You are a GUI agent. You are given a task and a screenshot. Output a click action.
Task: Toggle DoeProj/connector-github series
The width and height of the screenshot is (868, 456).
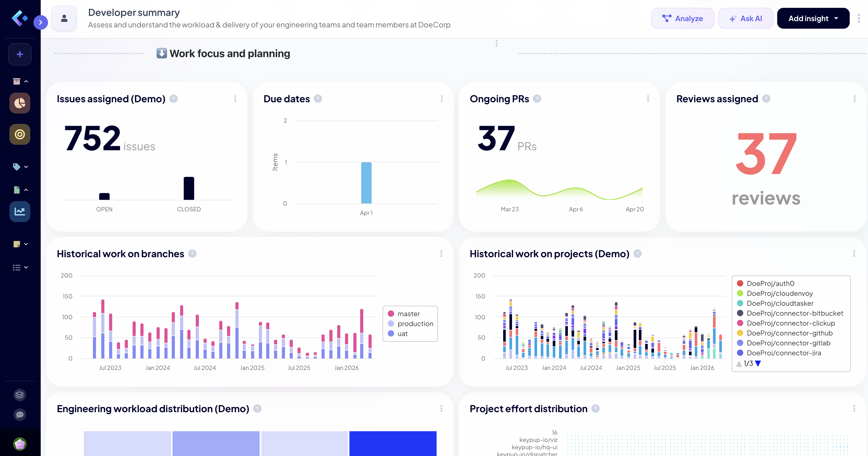785,333
